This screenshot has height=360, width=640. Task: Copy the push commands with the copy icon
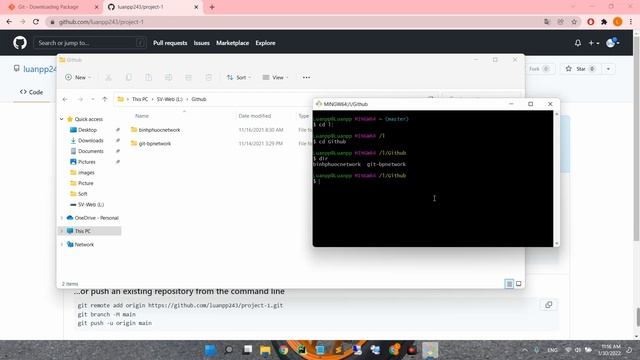tap(549, 305)
